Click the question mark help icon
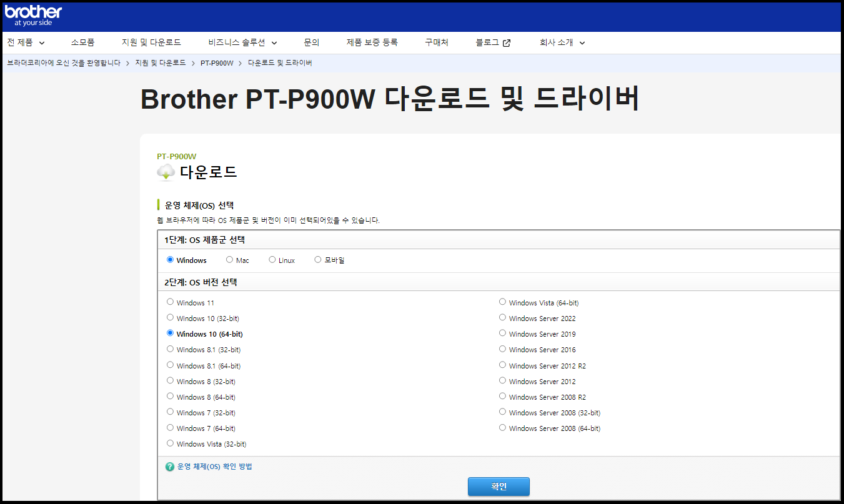This screenshot has height=504, width=844. click(x=168, y=465)
